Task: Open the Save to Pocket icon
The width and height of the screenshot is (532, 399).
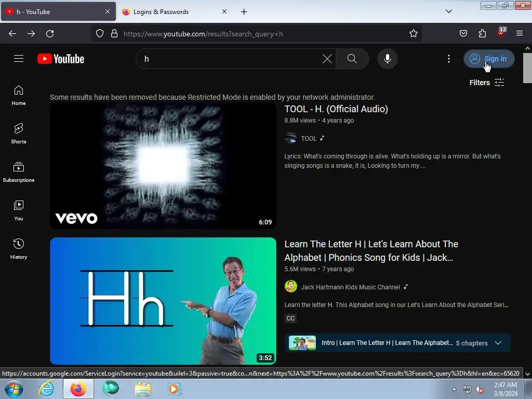Action: click(x=463, y=33)
